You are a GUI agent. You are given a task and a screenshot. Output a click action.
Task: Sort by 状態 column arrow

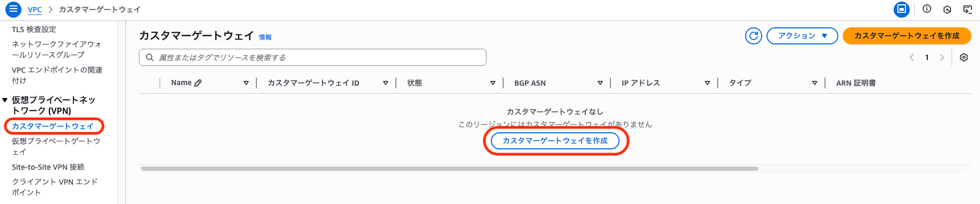click(x=493, y=83)
